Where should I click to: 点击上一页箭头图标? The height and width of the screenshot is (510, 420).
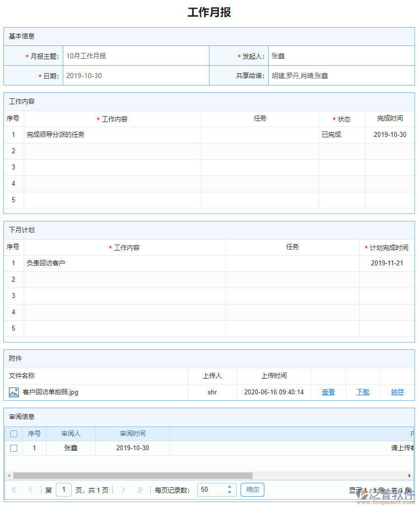[x=31, y=489]
